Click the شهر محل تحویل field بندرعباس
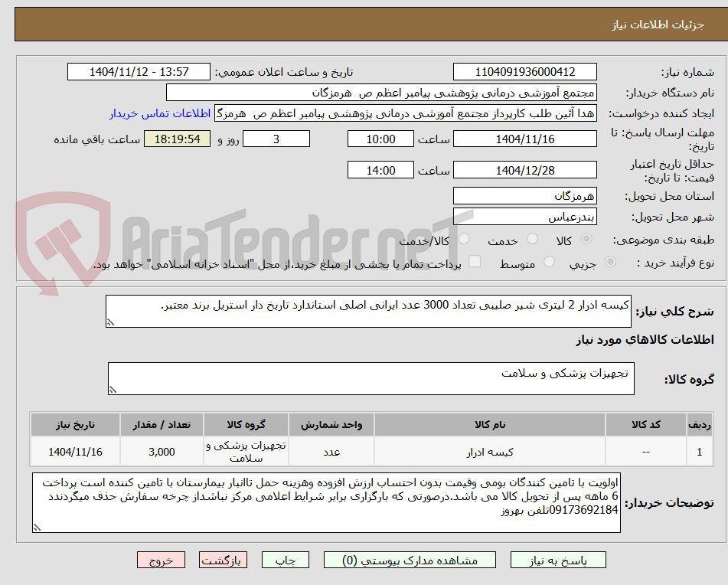 click(x=524, y=217)
